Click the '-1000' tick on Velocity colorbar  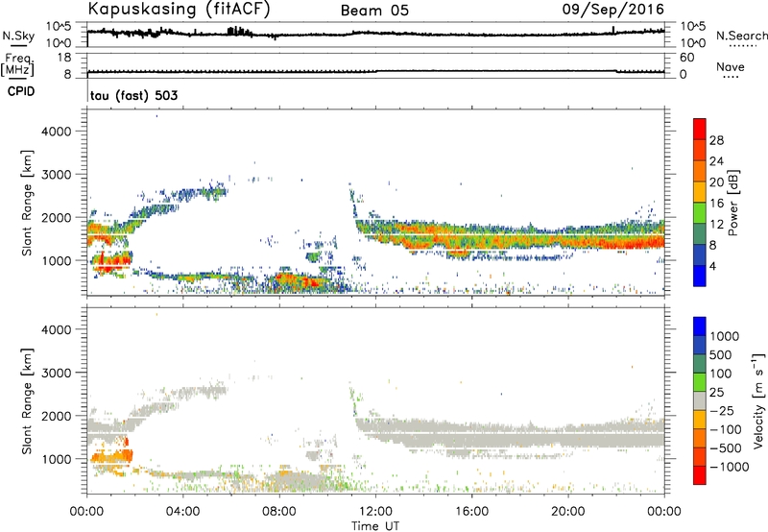pos(730,467)
